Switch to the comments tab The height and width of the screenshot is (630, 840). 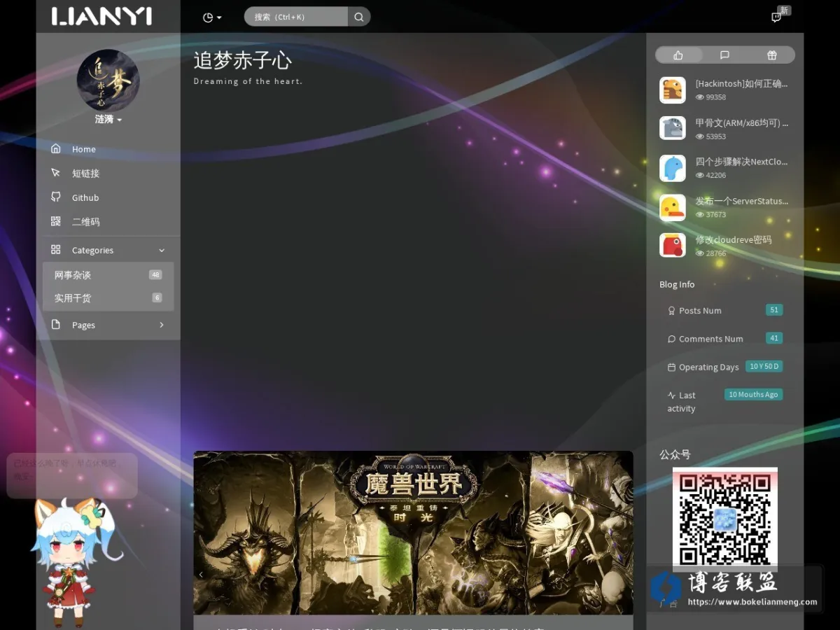point(724,55)
